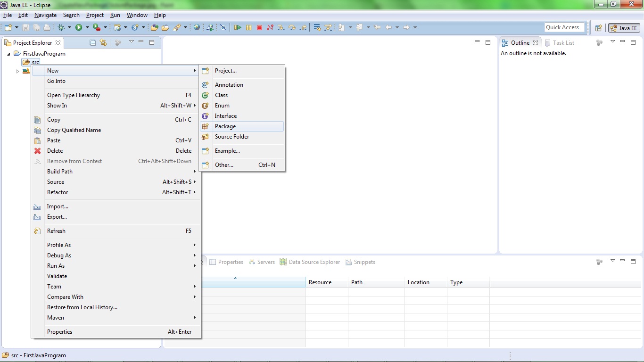This screenshot has height=362, width=644.
Task: Click the Location column header
Action: pyautogui.click(x=426, y=282)
